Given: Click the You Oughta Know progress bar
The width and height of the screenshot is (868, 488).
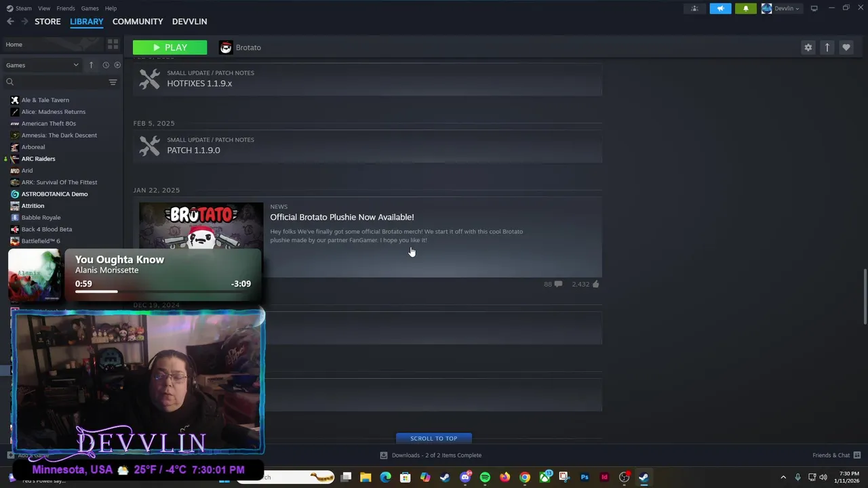Looking at the screenshot, I should coord(163,291).
